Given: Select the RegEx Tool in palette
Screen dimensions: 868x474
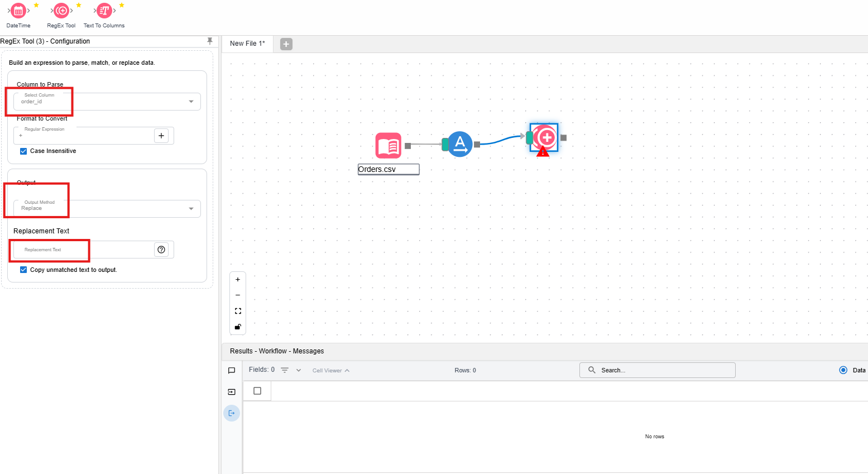Looking at the screenshot, I should 61,11.
